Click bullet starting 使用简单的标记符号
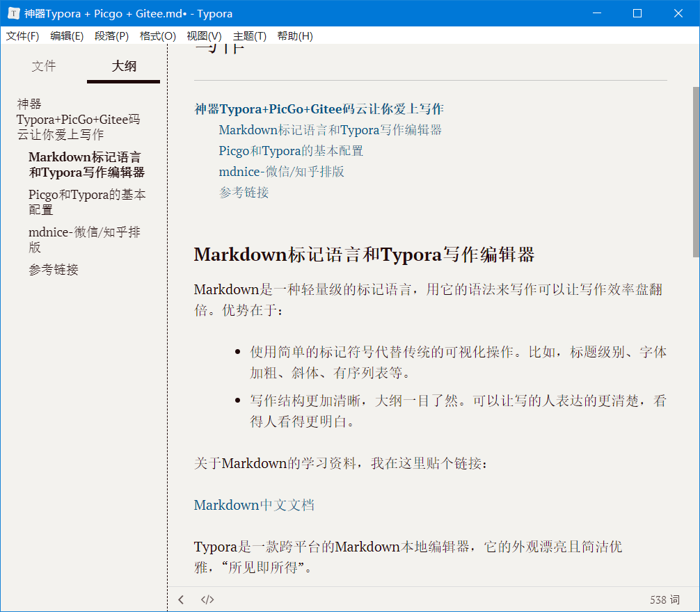700x612 pixels. click(458, 362)
